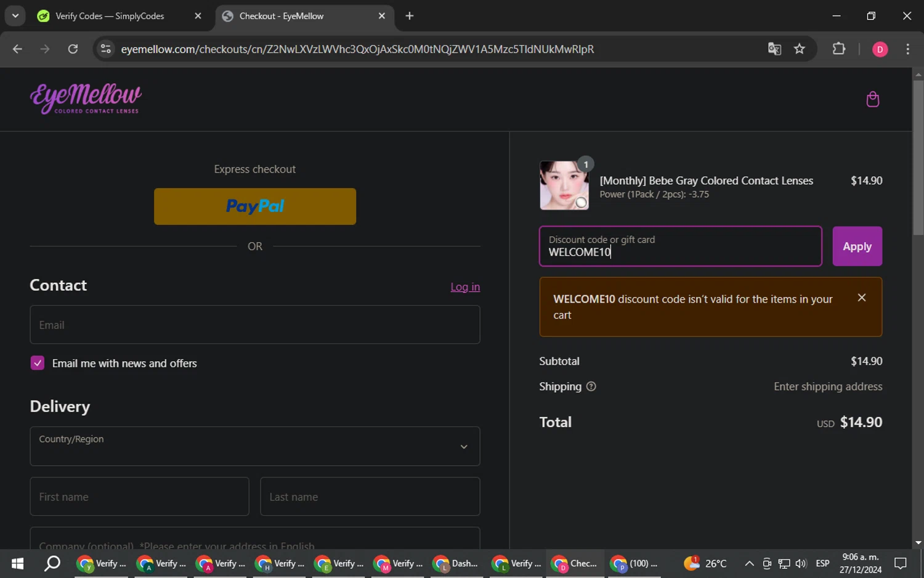Focus the Discount code or gift card field
924x578 pixels.
(681, 246)
